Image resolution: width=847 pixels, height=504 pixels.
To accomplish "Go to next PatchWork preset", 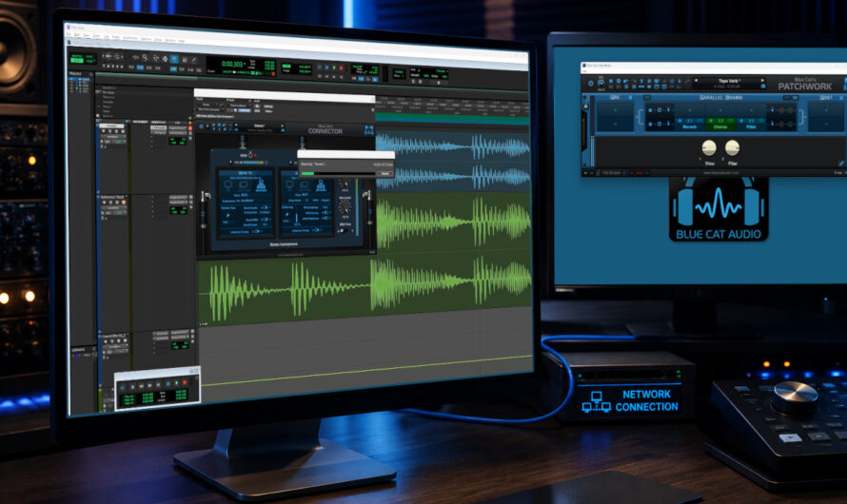I will pyautogui.click(x=762, y=81).
